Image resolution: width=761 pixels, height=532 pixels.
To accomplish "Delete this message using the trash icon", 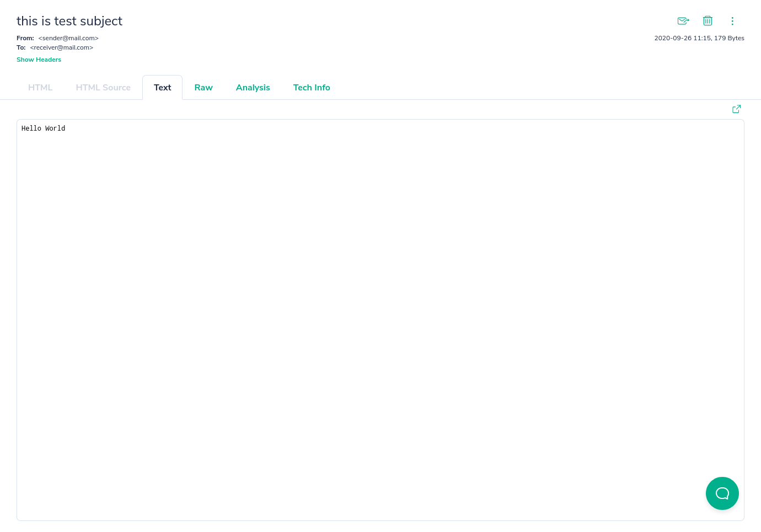I will 708,21.
